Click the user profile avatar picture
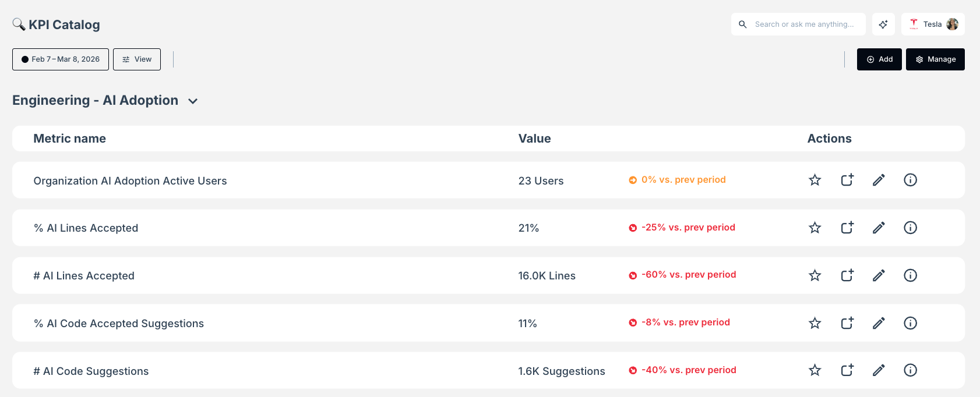980x397 pixels. (952, 24)
